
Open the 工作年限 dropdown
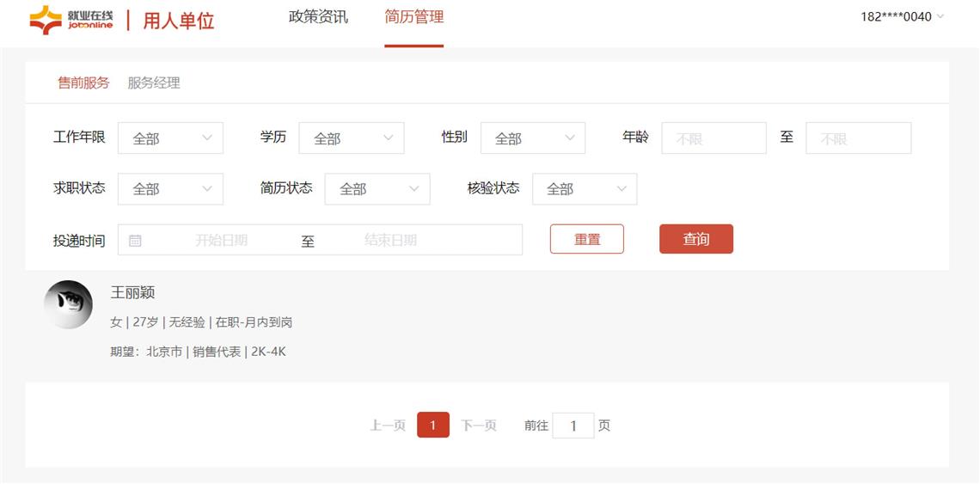pyautogui.click(x=170, y=138)
